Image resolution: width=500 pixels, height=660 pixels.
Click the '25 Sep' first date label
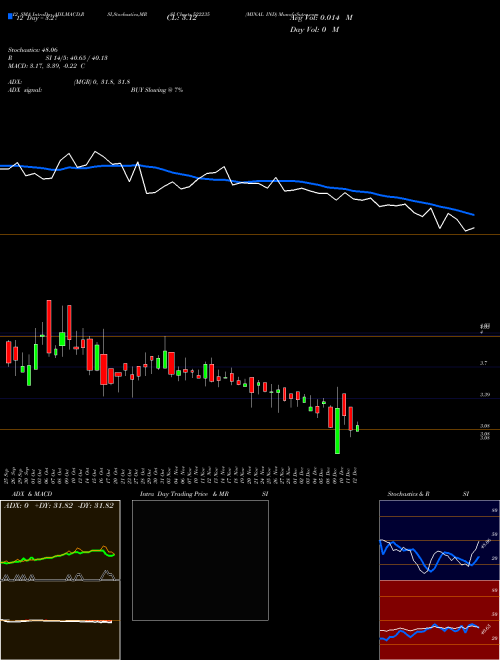pyautogui.click(x=8, y=475)
